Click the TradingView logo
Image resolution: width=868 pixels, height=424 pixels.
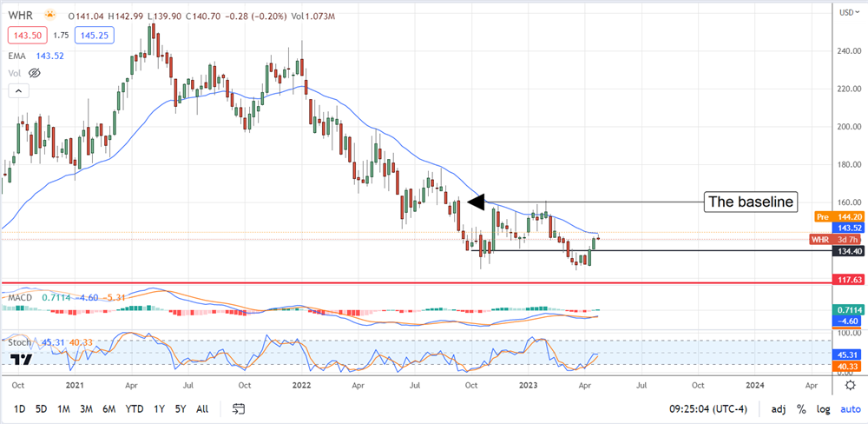click(x=23, y=359)
